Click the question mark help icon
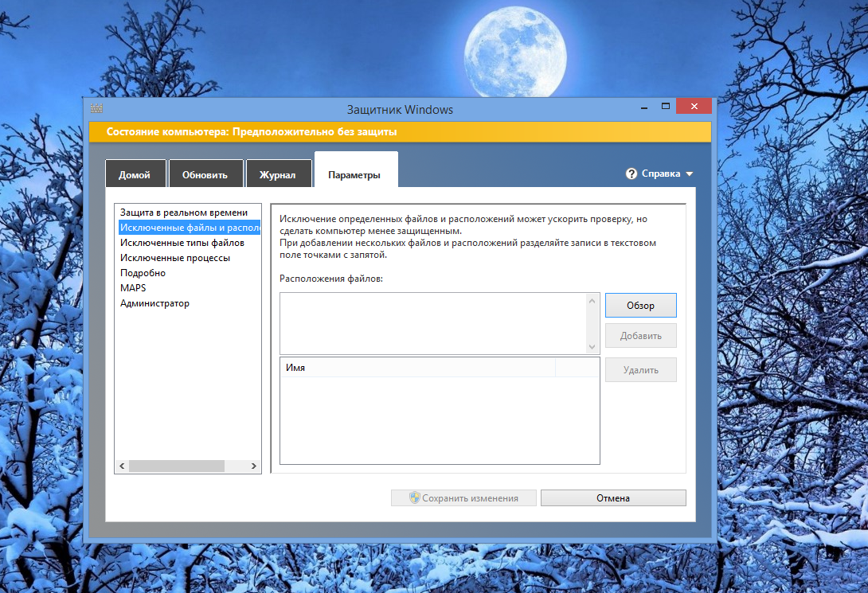 631,174
